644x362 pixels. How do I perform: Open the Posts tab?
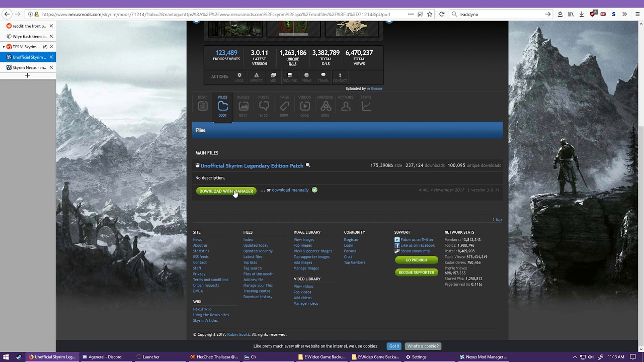pos(264,106)
